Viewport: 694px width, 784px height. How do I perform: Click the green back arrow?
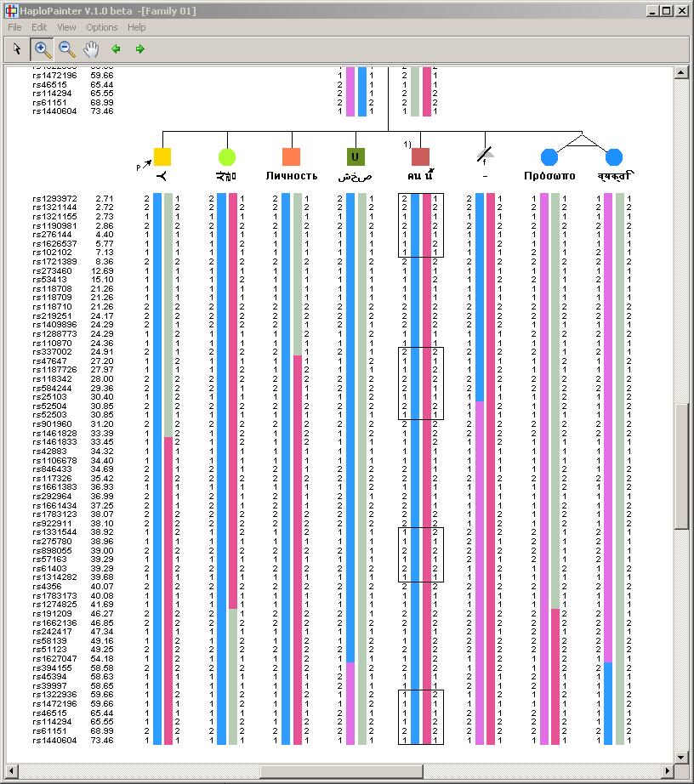116,48
